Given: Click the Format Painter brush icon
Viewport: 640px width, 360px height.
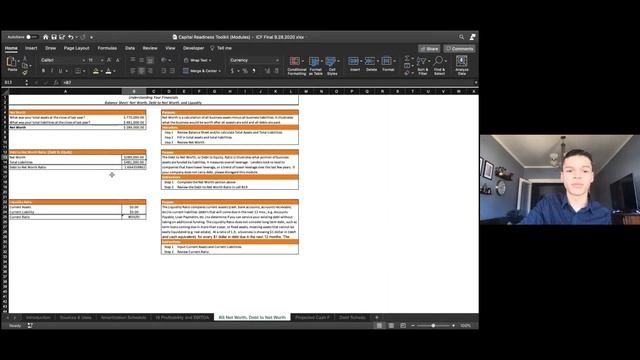Looking at the screenshot, I should 25,72.
